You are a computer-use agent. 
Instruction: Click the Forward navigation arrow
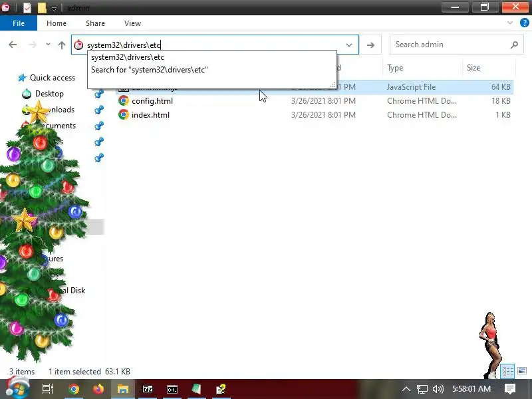(32, 45)
